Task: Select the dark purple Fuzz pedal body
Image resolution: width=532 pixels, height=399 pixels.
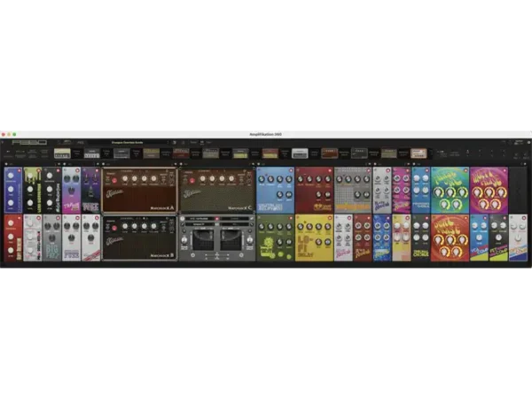Action: point(91,190)
